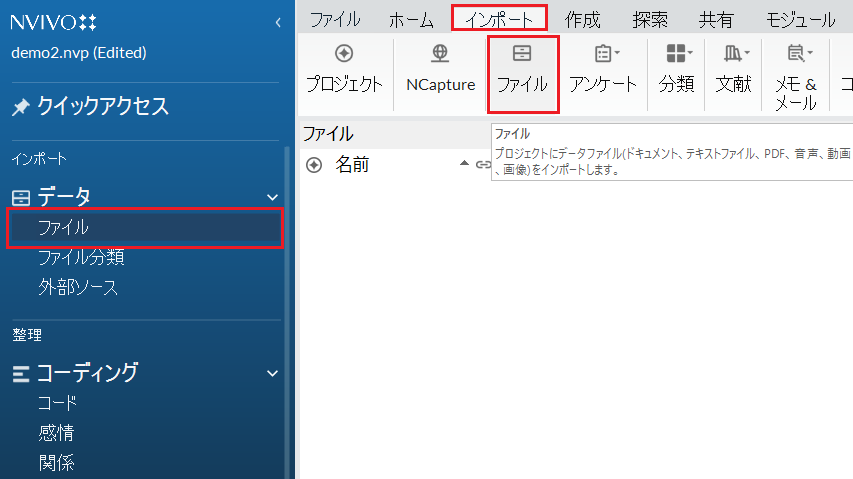The height and width of the screenshot is (479, 853).
Task: Click the NCapture globe icon
Action: click(x=440, y=53)
